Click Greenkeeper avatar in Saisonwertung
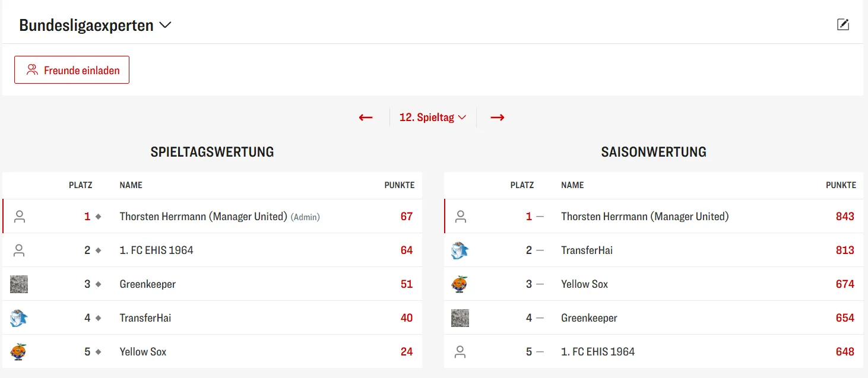 pos(460,318)
